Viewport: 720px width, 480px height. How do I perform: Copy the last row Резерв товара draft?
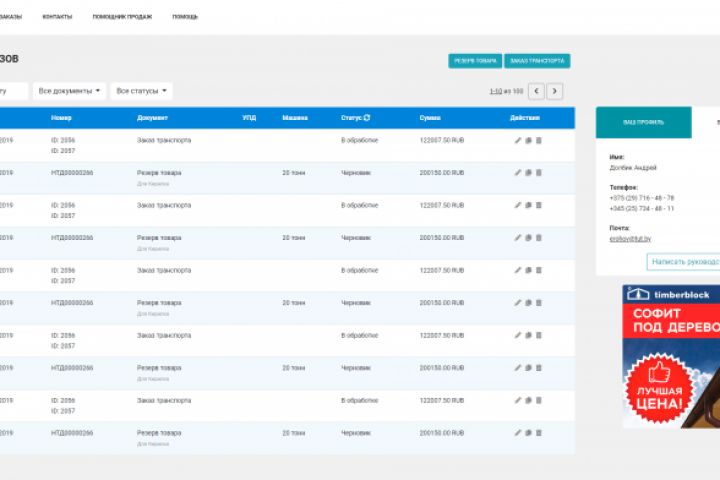pos(529,433)
